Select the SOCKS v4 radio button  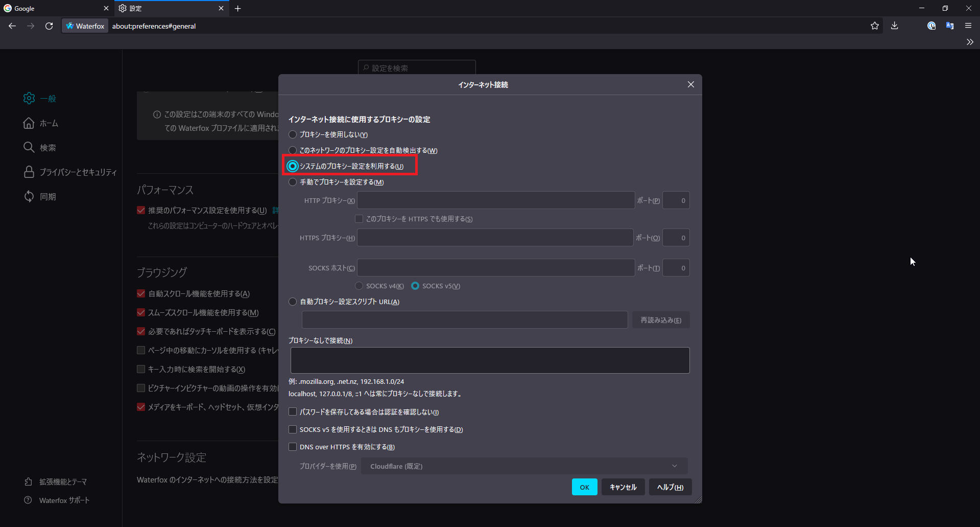(x=359, y=286)
